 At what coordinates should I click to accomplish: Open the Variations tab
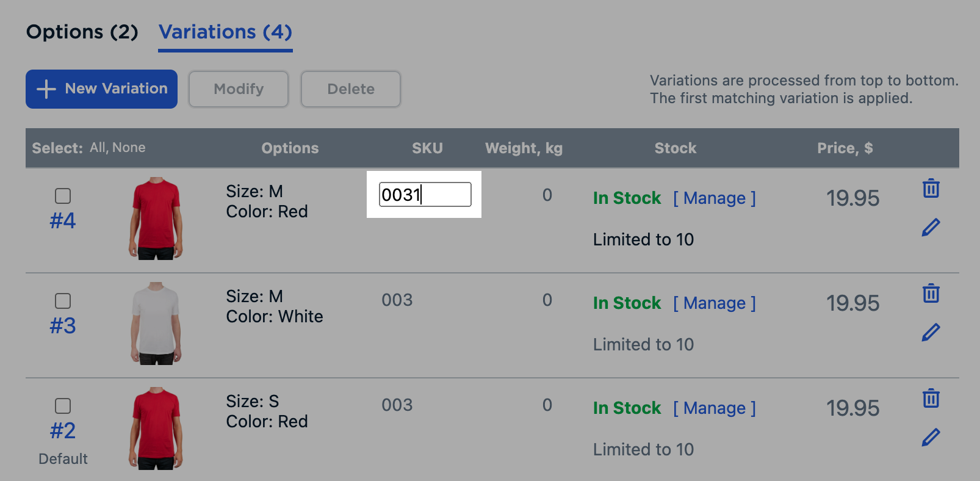pyautogui.click(x=225, y=32)
